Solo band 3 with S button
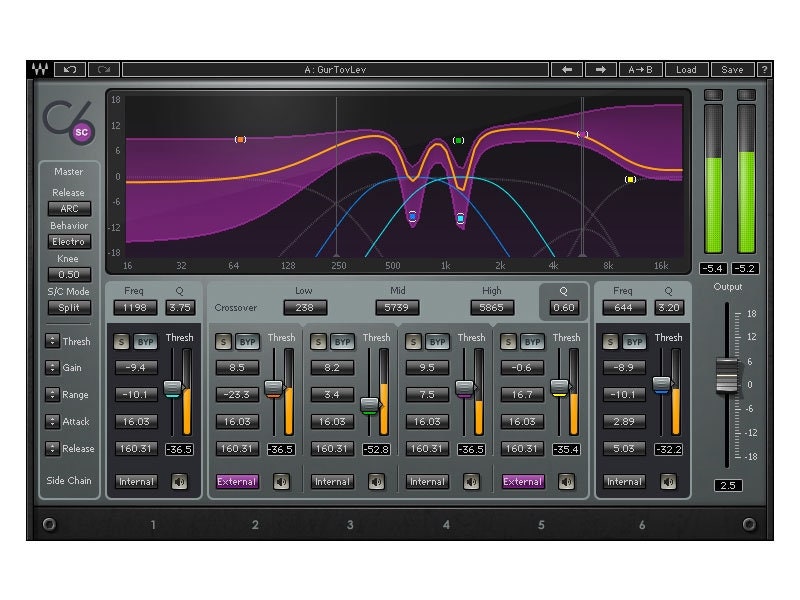 click(318, 342)
